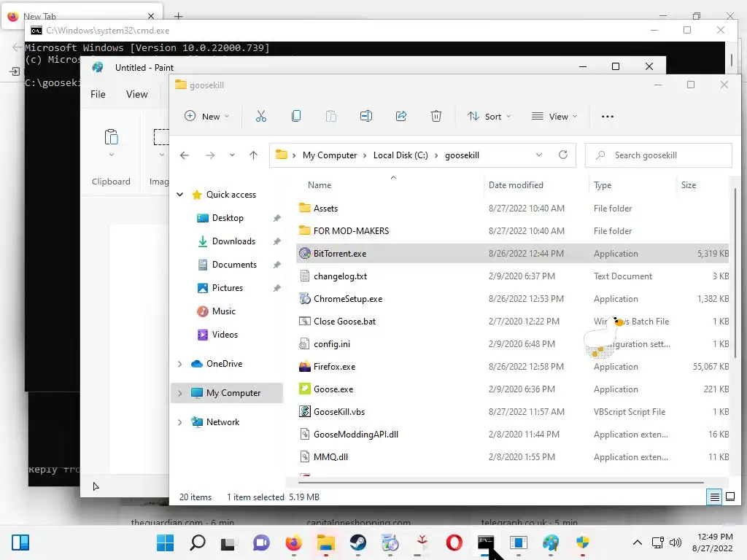Click the Paint selection rectangle icon
747x560 pixels.
[161, 137]
